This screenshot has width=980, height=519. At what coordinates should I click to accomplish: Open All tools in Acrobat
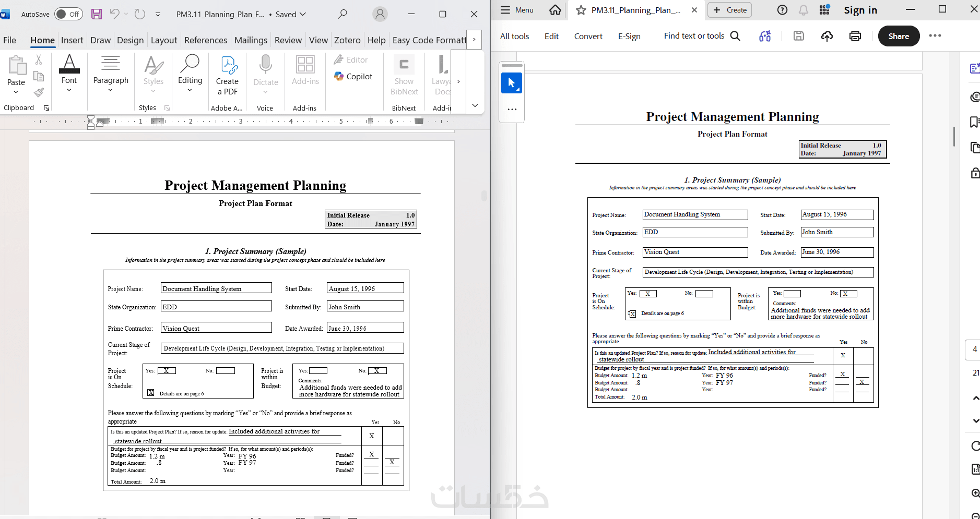pos(515,36)
